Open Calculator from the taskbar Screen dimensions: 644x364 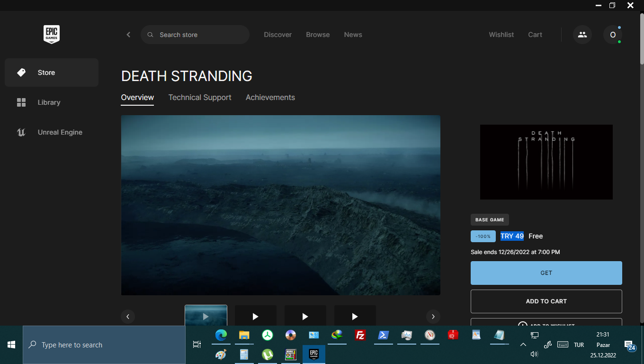[244, 355]
